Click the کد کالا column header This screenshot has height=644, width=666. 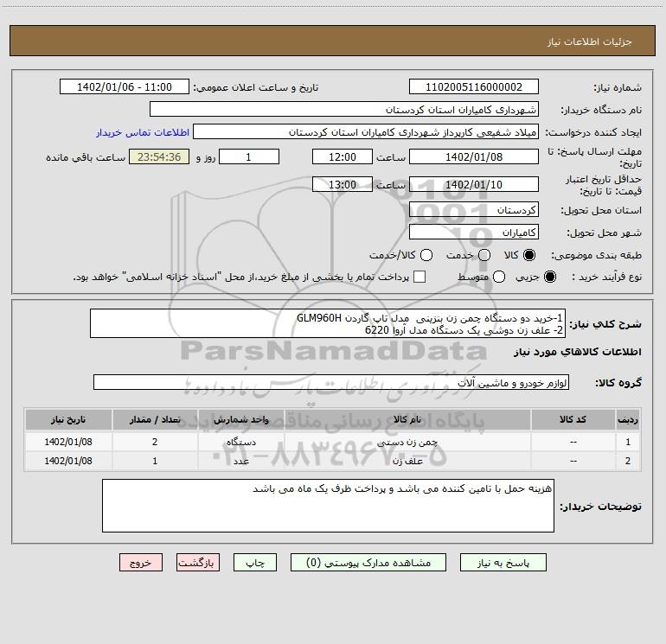point(573,419)
